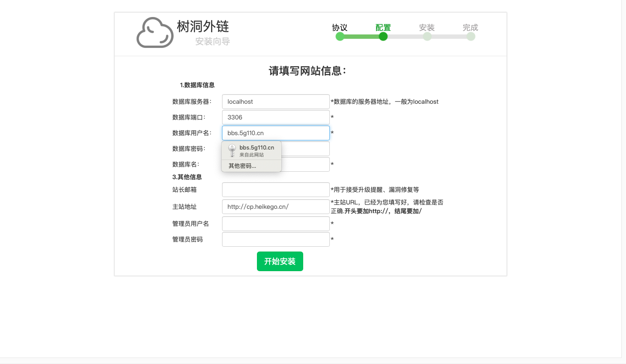This screenshot has height=364, width=626.
Task: Click the 完成 step dot on progress bar
Action: click(x=471, y=37)
